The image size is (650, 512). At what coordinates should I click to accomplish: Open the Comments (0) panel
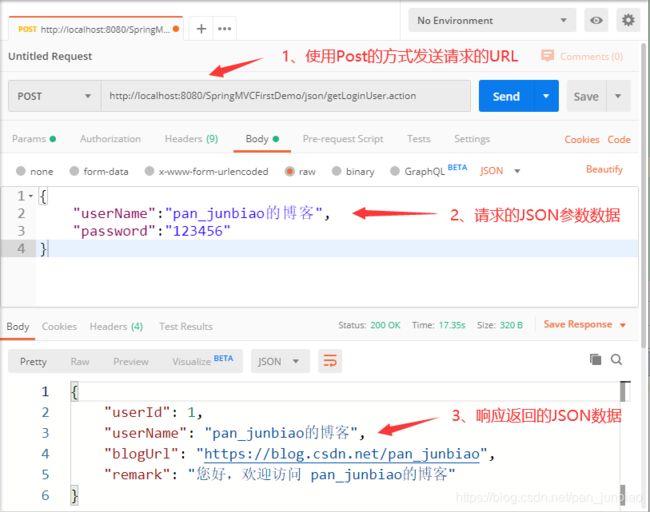click(x=582, y=57)
